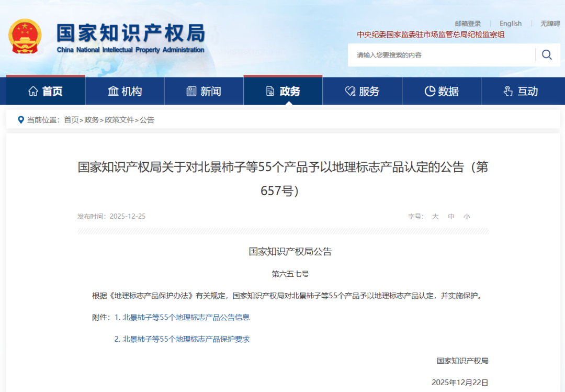This screenshot has width=565, height=392.
Task: Set font size to 大 (large)
Action: (435, 217)
